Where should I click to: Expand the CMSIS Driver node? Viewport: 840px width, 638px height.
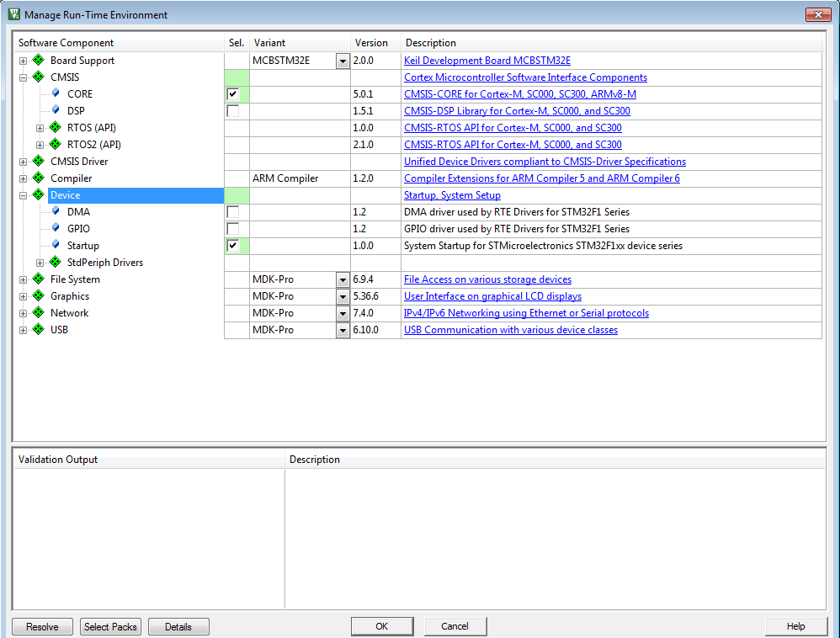[23, 162]
